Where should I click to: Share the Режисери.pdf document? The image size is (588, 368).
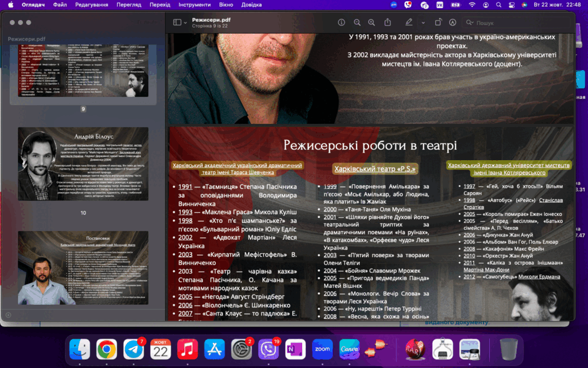[387, 22]
